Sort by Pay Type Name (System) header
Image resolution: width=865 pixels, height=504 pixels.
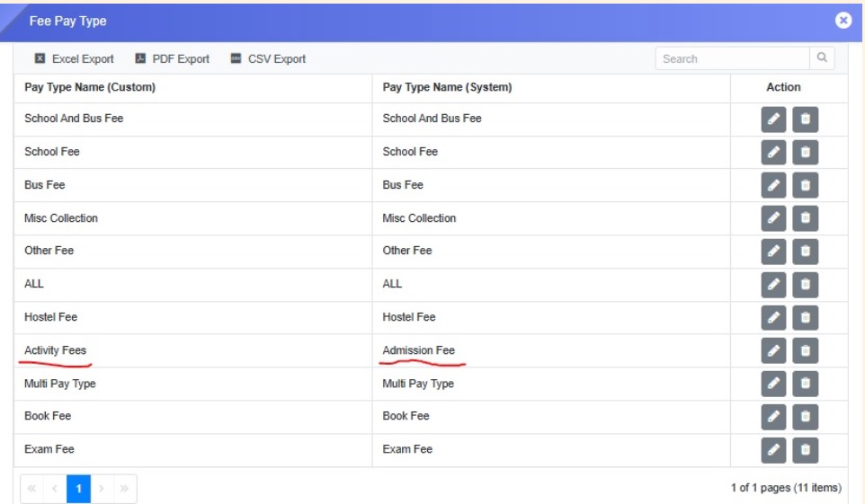[447, 87]
